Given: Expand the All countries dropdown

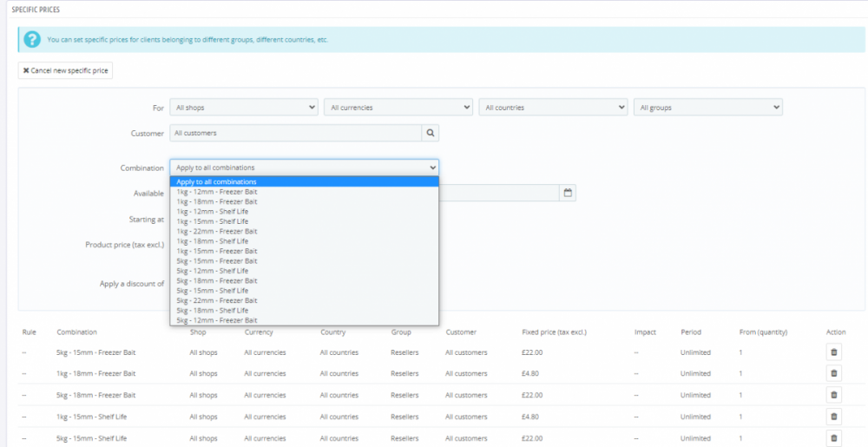Looking at the screenshot, I should [x=553, y=108].
